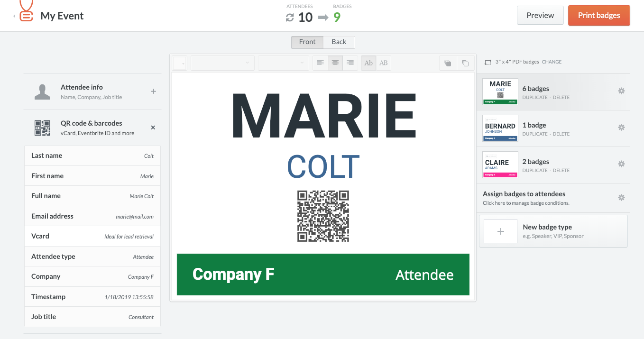Toggle uppercase AB button
The width and height of the screenshot is (644, 339).
coord(384,63)
